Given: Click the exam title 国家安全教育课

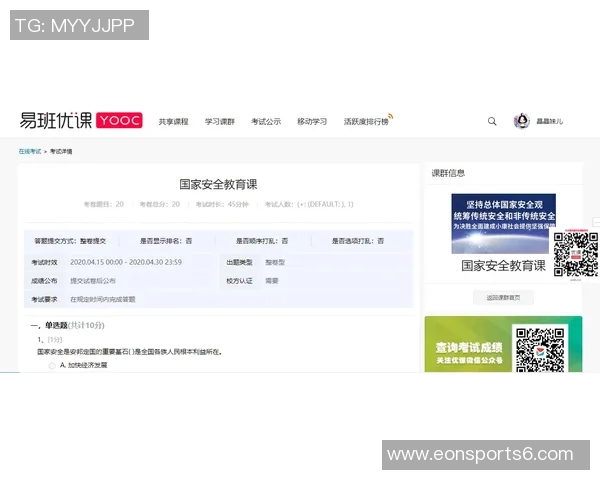Looking at the screenshot, I should point(218,184).
